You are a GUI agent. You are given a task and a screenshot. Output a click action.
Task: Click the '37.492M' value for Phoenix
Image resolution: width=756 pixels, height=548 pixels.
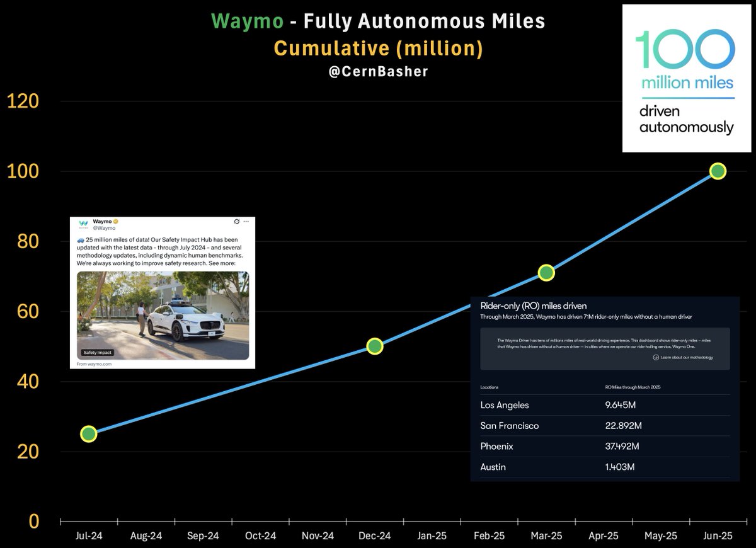click(x=622, y=447)
